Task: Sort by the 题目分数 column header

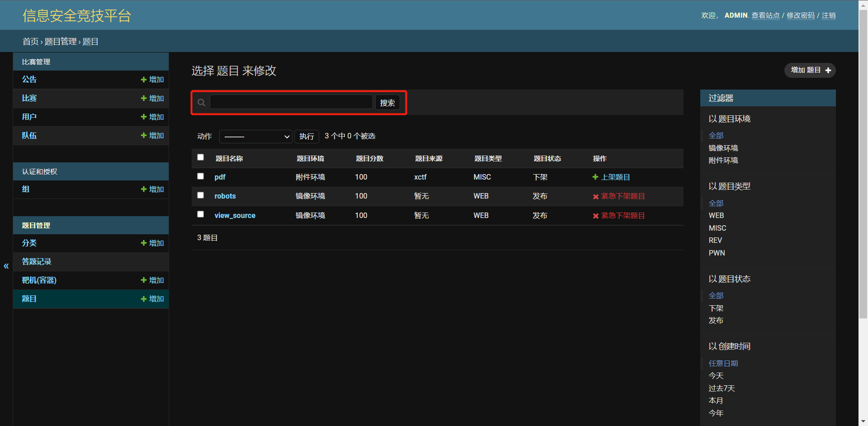Action: pyautogui.click(x=369, y=158)
